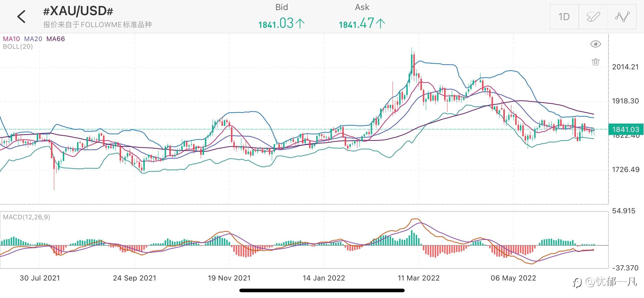Select the MA66 indicator label
The width and height of the screenshot is (644, 298).
56,39
